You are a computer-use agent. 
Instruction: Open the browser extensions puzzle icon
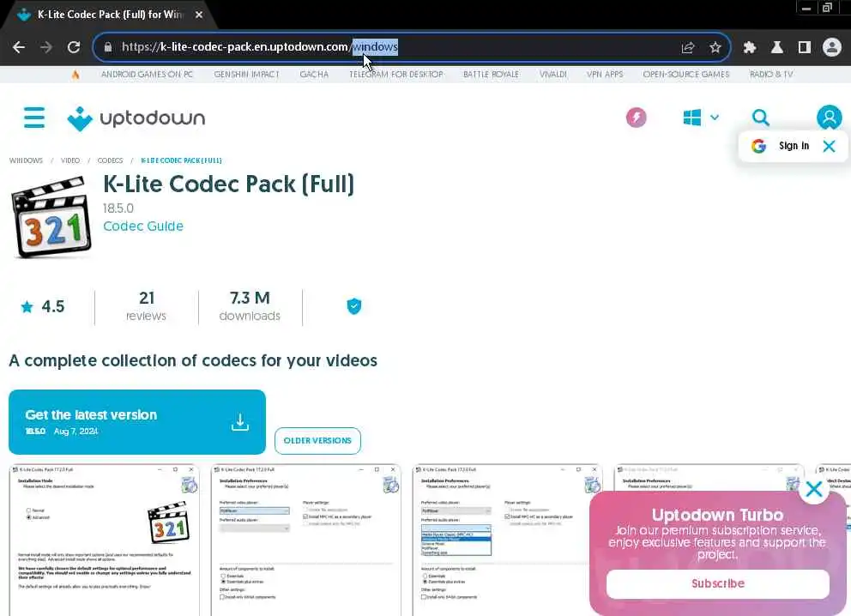(750, 47)
